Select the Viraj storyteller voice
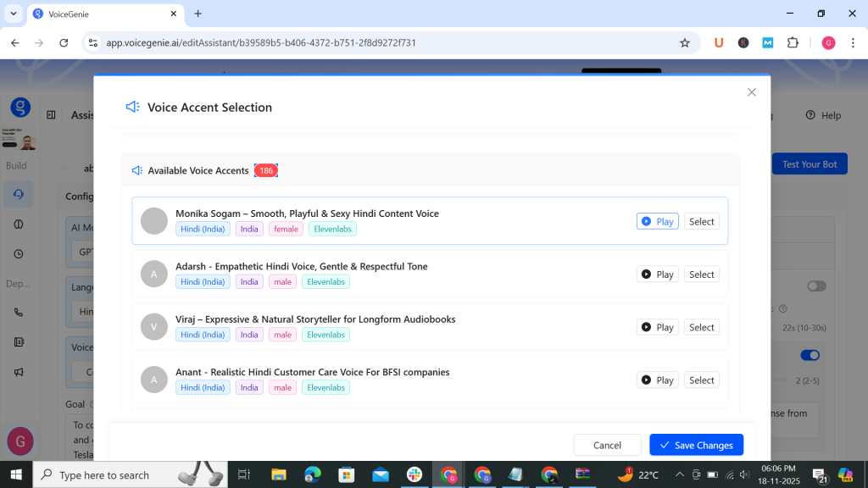The image size is (868, 488). point(701,327)
